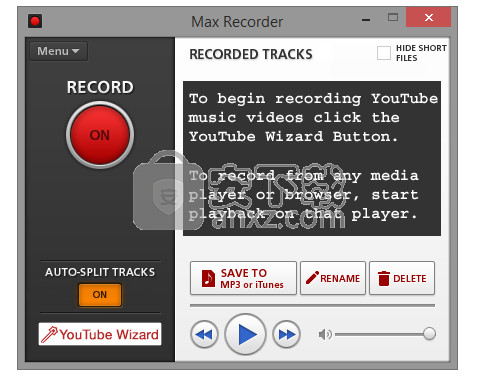Click the recorded tracks list area
Image resolution: width=482 pixels, height=384 pixels.
point(312,158)
